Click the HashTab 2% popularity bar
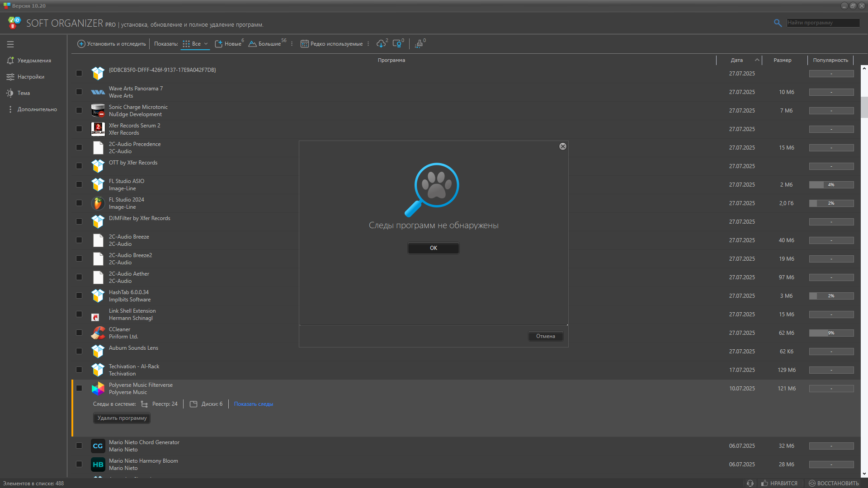The height and width of the screenshot is (488, 868). tap(831, 296)
